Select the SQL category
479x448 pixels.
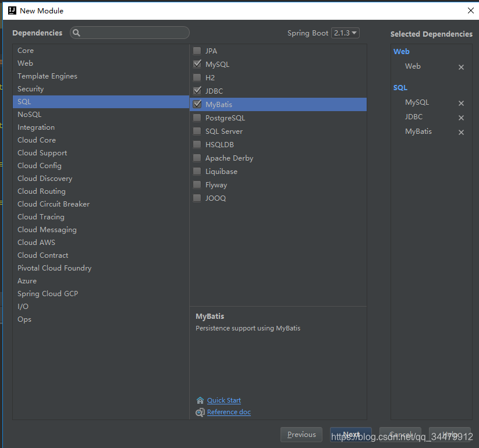pos(101,102)
